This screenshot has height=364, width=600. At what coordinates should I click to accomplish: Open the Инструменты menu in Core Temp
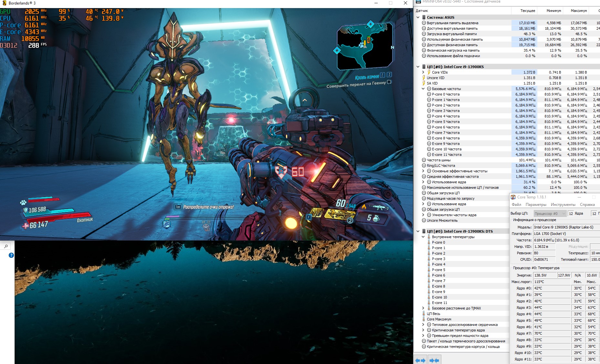click(x=563, y=205)
